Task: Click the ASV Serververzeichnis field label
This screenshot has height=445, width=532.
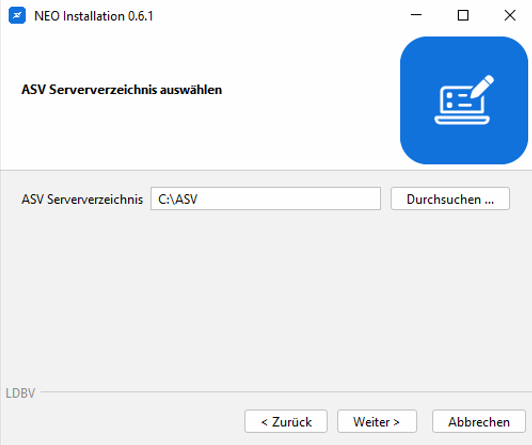Action: point(82,199)
